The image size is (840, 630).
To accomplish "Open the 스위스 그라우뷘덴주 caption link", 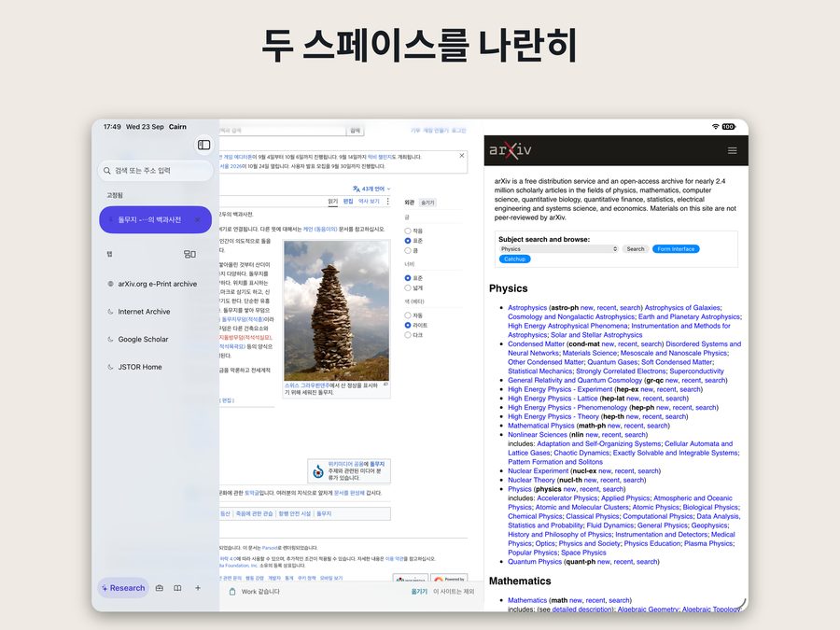I will tap(307, 385).
